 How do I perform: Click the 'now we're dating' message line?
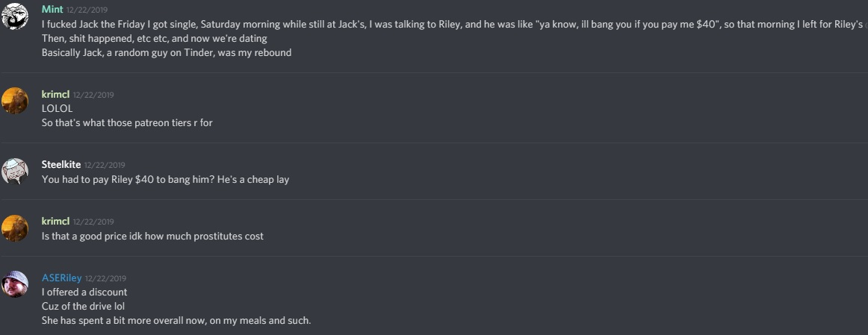(155, 39)
